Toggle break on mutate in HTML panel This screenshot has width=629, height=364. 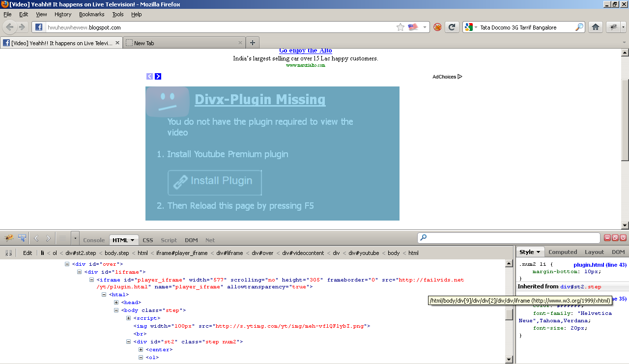click(x=8, y=253)
